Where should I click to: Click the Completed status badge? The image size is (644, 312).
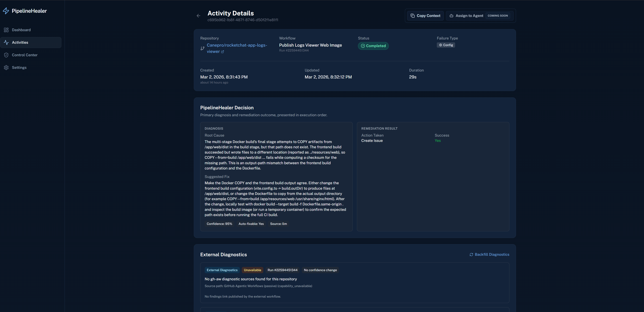coord(373,46)
